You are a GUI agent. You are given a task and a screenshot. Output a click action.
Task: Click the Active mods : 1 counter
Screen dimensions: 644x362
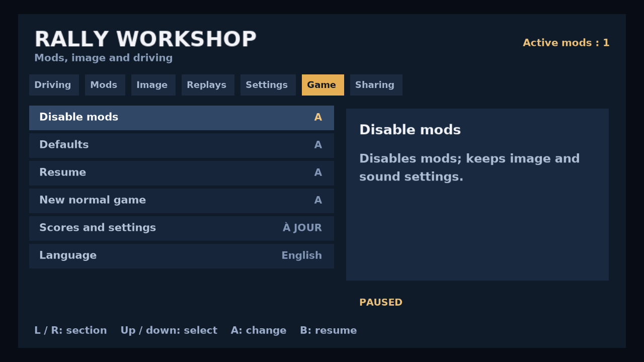[x=566, y=43]
